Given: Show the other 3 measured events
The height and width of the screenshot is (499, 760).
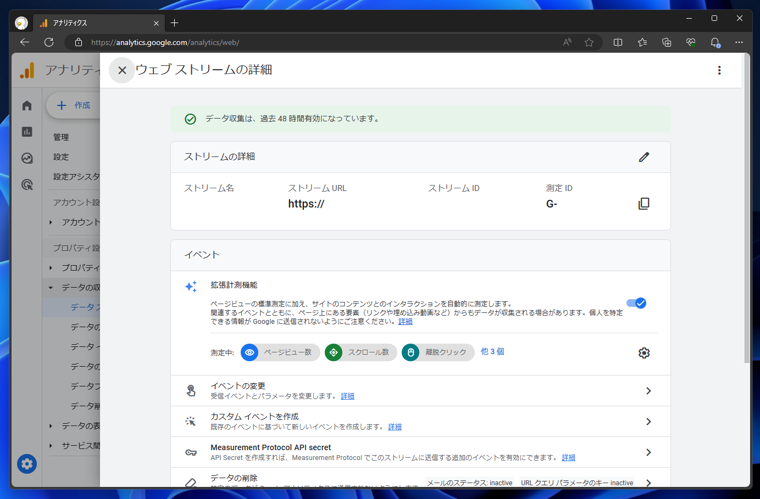Looking at the screenshot, I should (492, 352).
